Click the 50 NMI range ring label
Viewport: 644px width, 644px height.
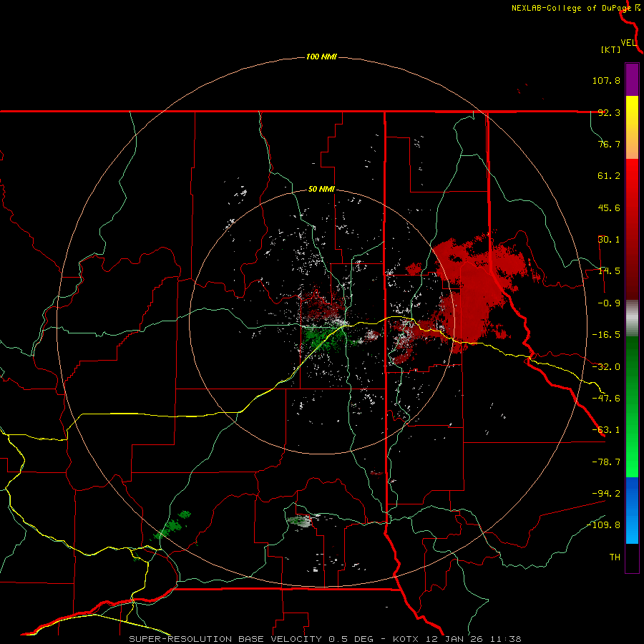tap(321, 189)
